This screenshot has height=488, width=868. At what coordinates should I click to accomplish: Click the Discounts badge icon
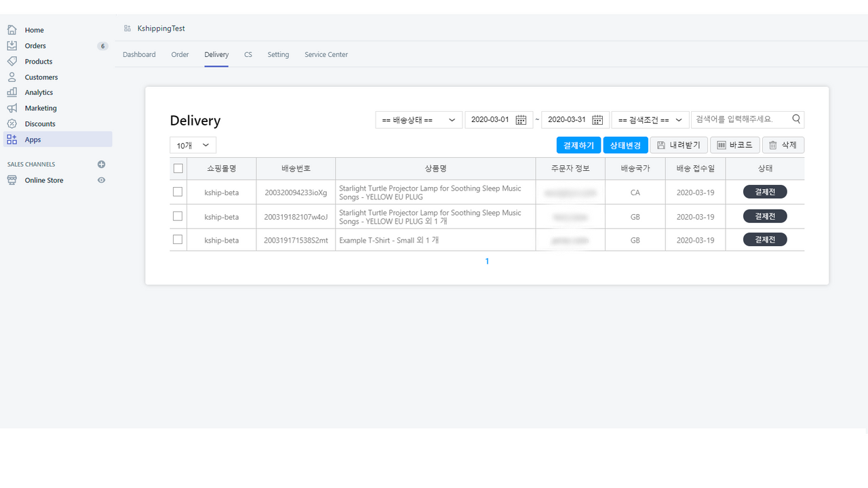point(12,123)
